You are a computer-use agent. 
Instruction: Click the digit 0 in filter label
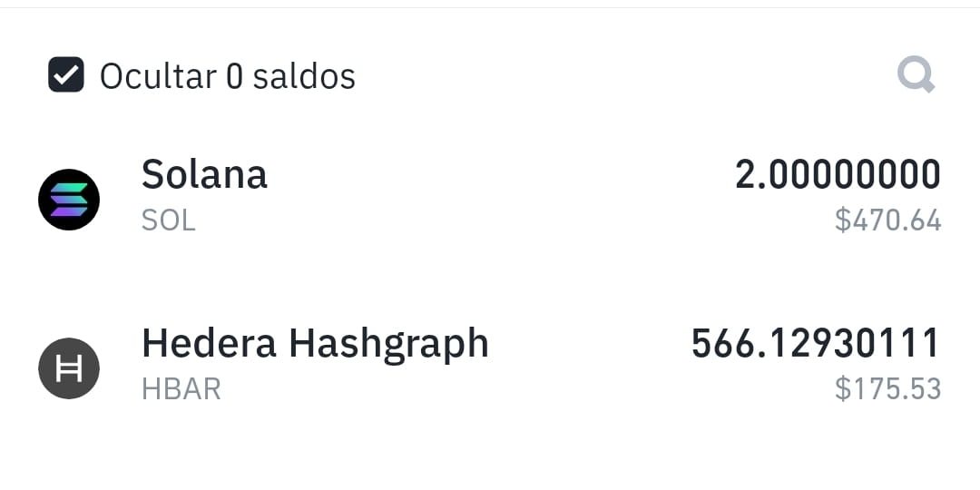click(234, 77)
